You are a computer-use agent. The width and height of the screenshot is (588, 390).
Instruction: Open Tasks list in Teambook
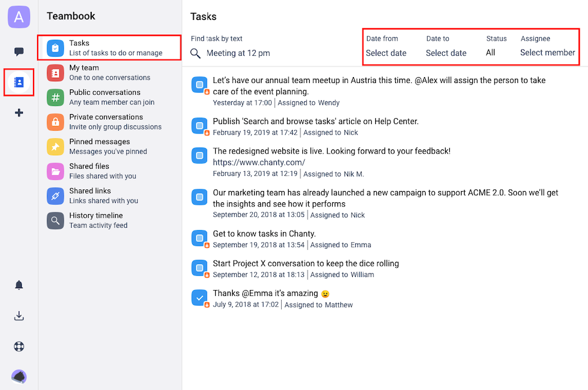pyautogui.click(x=109, y=48)
